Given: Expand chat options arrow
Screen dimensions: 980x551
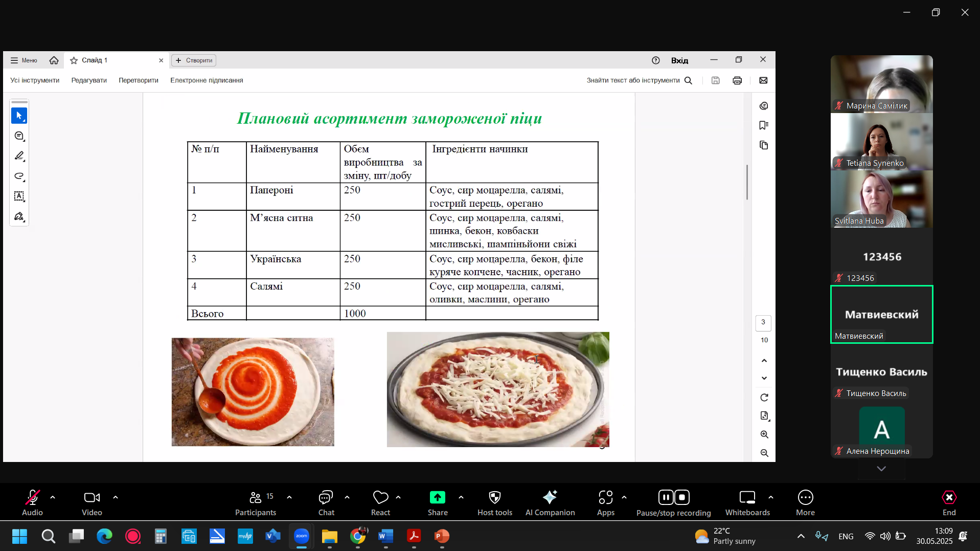Looking at the screenshot, I should [x=347, y=497].
